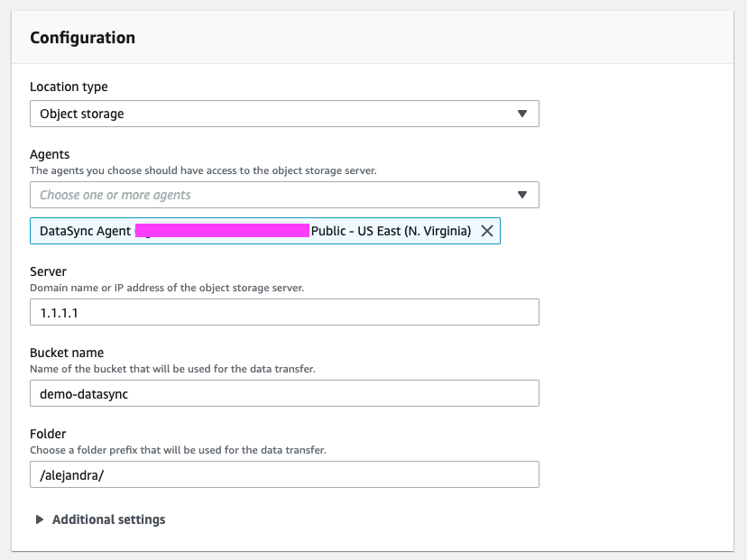This screenshot has width=747, height=560.
Task: Click the Server field label
Action: pyautogui.click(x=48, y=271)
